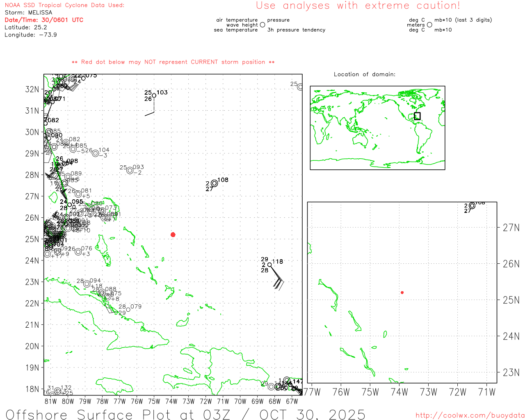Select the station circle labeled 118 near 24N
The image size is (525, 420).
click(269, 265)
